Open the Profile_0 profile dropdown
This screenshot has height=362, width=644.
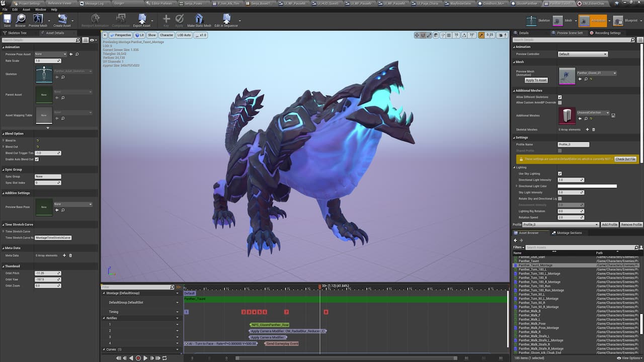561,225
